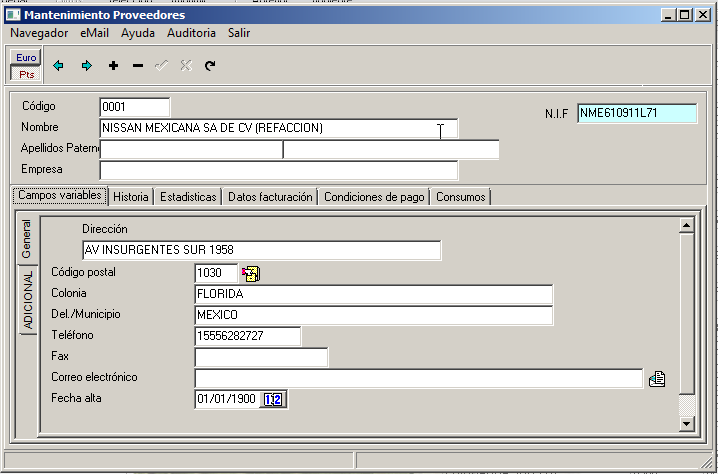Go to the previous supplier record arrow
Viewport: 718px width, 474px height.
(58, 66)
